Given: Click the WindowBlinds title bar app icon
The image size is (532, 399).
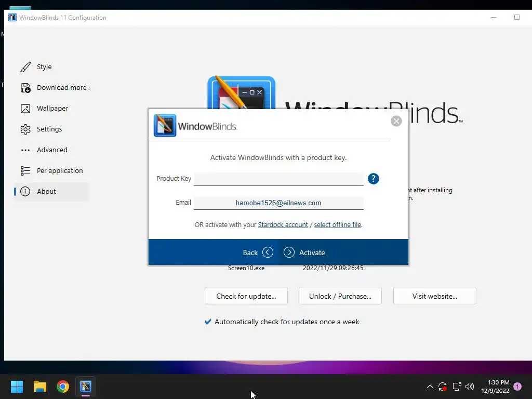Looking at the screenshot, I should [x=12, y=17].
